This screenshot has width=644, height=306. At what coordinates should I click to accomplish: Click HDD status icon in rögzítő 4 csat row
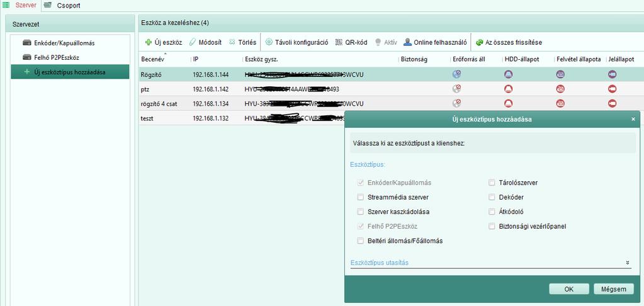point(509,103)
